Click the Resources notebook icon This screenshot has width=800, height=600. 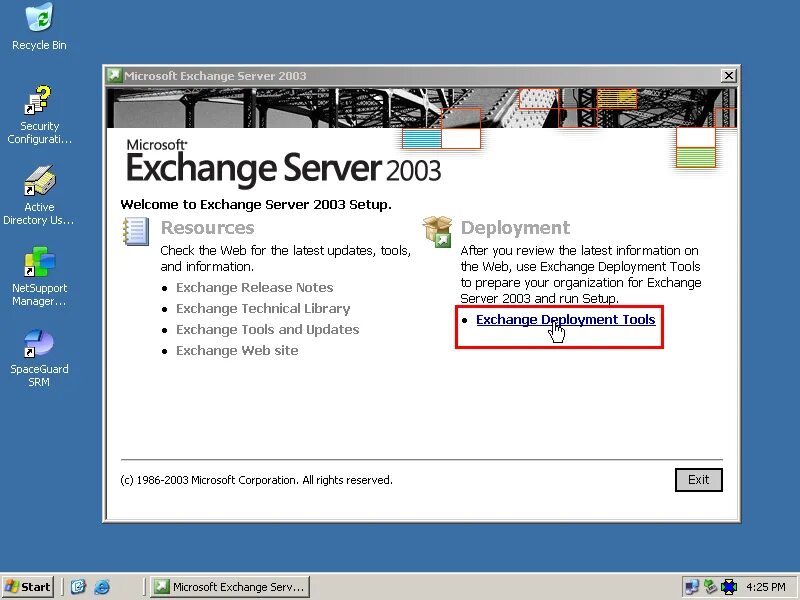pyautogui.click(x=136, y=232)
